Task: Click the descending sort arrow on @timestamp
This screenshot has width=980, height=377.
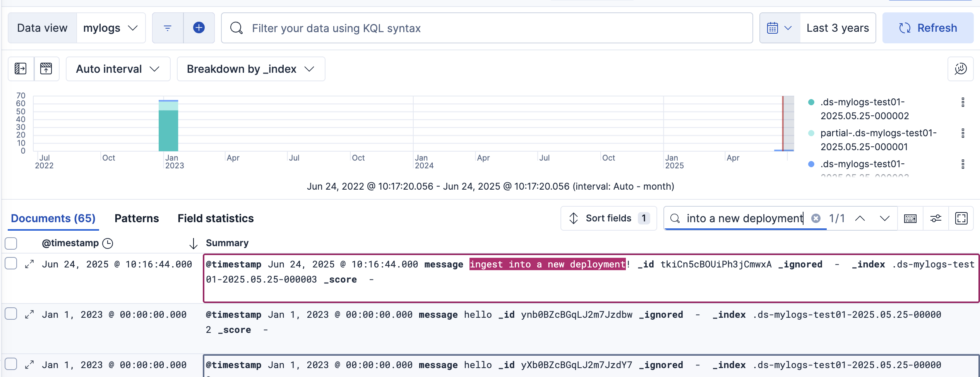Action: point(194,243)
